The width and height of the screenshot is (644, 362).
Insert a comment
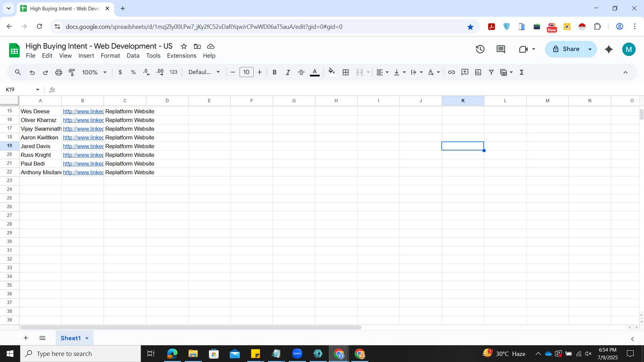(465, 72)
